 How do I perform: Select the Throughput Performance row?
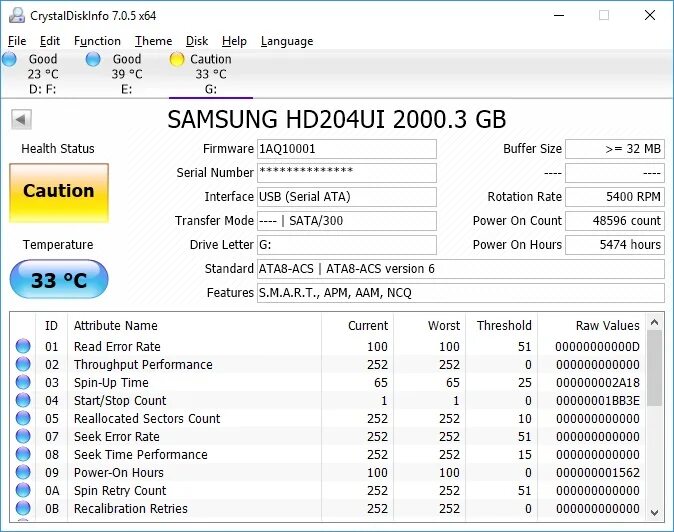pos(328,364)
